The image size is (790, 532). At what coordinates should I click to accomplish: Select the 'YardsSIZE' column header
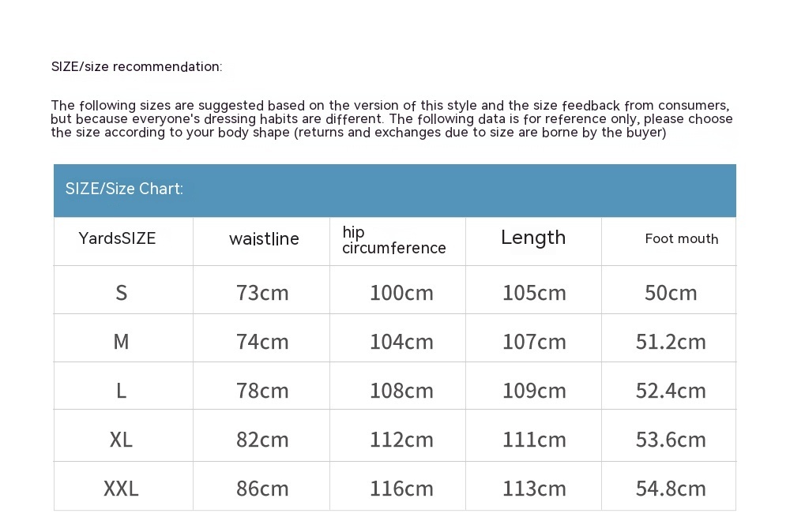coord(118,238)
